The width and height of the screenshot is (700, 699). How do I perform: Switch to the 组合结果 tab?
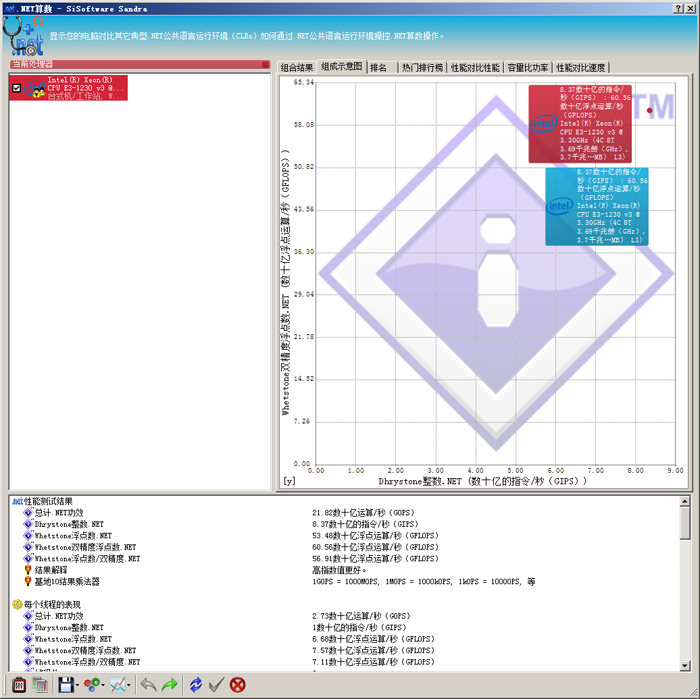click(x=297, y=67)
